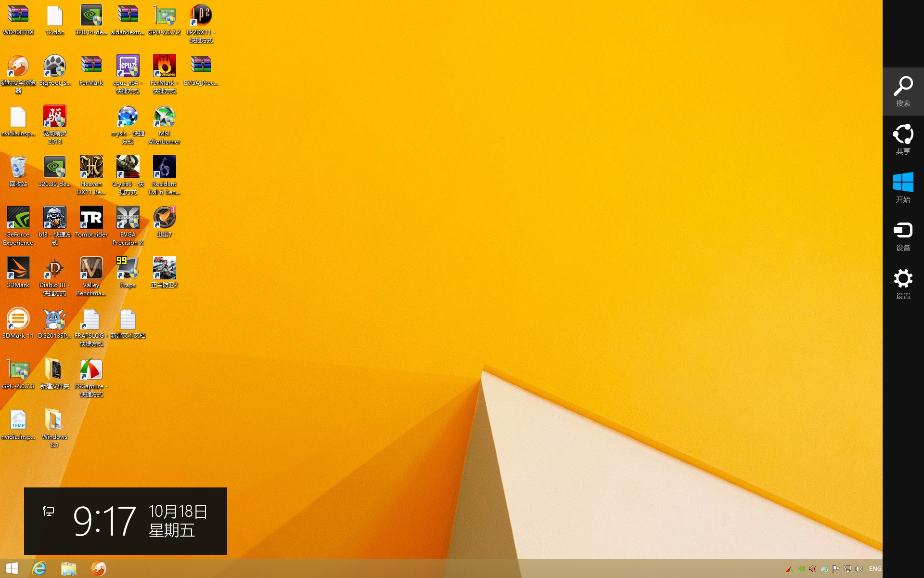Click the network tray icon
The image size is (924, 578).
pyautogui.click(x=847, y=569)
